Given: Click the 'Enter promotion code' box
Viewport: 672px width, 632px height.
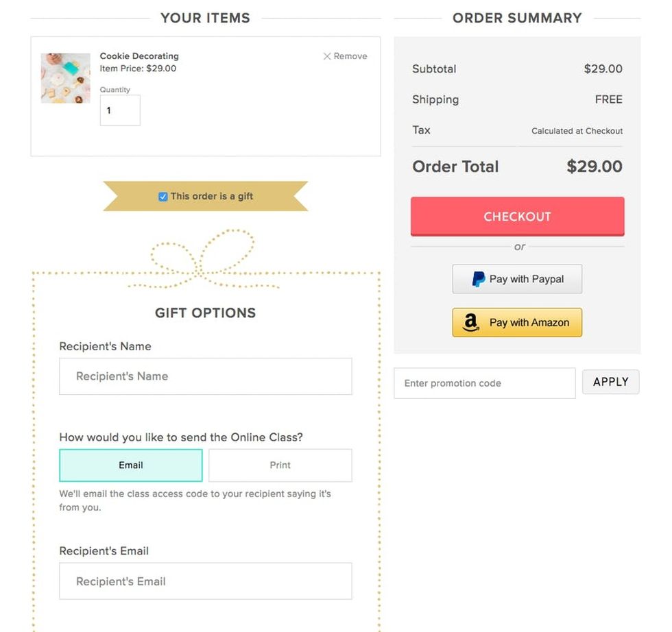Looking at the screenshot, I should pyautogui.click(x=484, y=383).
